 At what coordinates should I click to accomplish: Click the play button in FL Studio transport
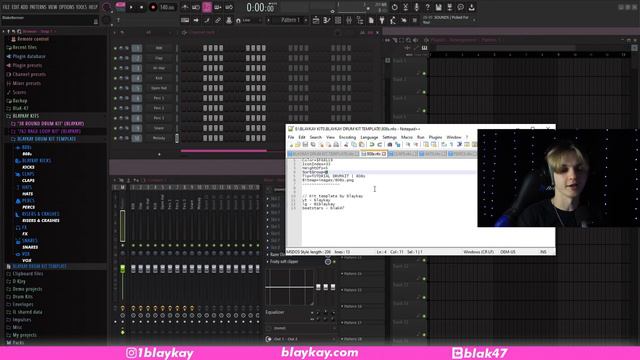(131, 7)
